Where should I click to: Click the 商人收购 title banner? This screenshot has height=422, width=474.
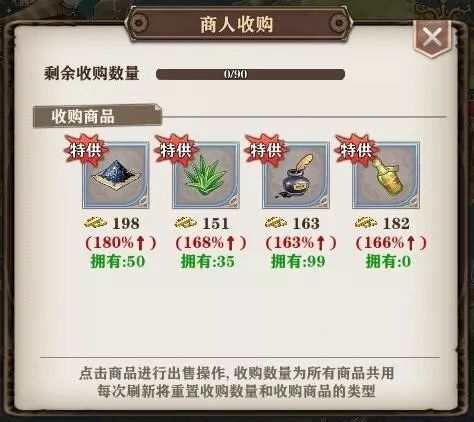(237, 25)
